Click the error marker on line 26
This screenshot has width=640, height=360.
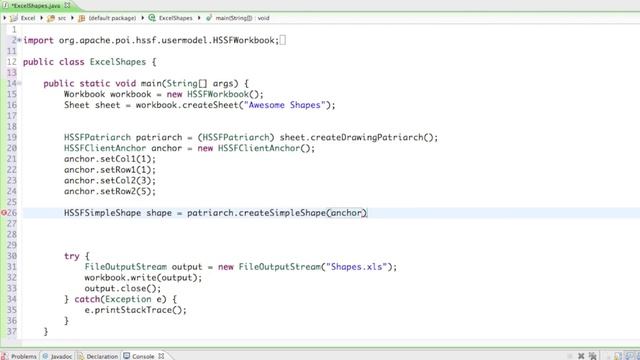4,213
